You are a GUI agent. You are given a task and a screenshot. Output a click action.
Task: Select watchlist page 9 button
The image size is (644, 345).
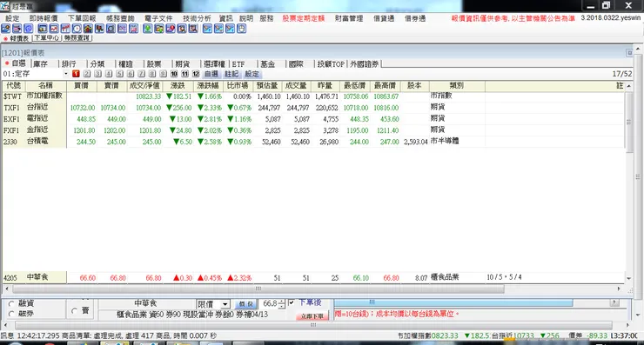pyautogui.click(x=163, y=74)
